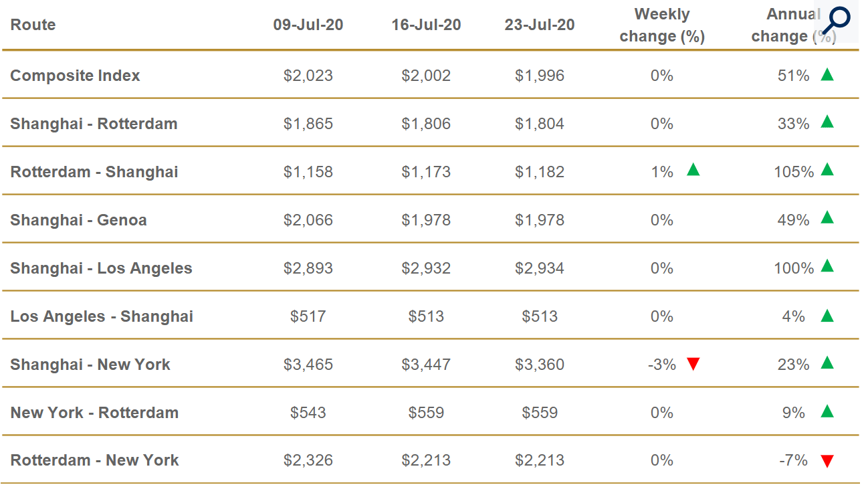Image resolution: width=868 pixels, height=491 pixels.
Task: Click green up arrow for Composite Index
Action: 827,74
